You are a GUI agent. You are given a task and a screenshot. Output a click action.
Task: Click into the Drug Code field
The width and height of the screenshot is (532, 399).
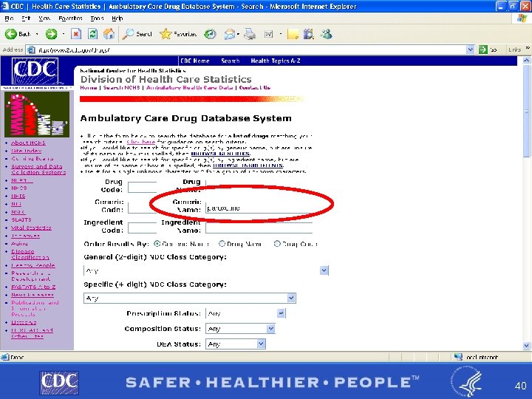point(142,187)
